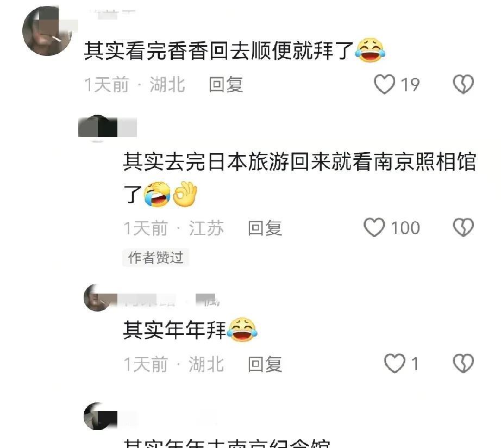Open blurred username above 其实年年拜
The height and width of the screenshot is (448, 501).
click(168, 300)
